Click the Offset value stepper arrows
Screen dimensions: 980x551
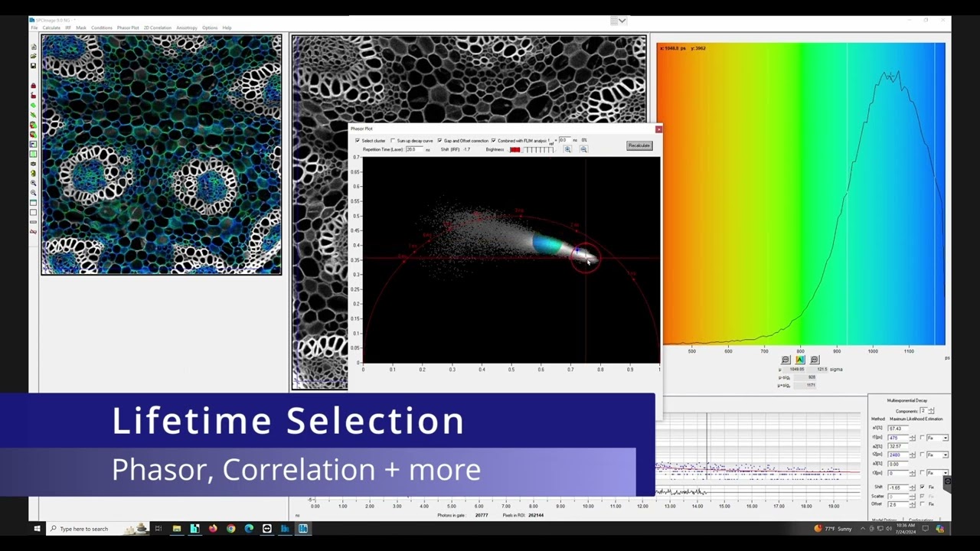point(913,504)
